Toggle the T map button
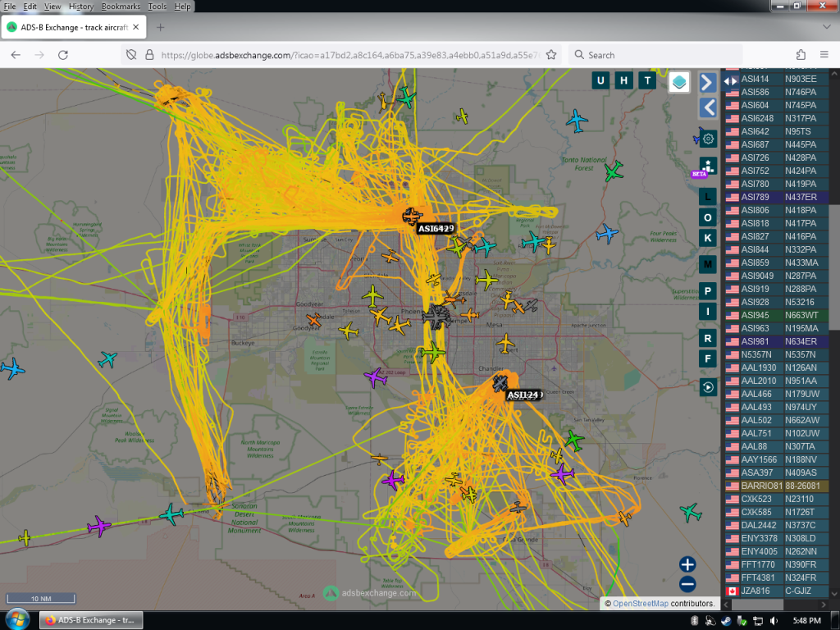Image resolution: width=840 pixels, height=630 pixels. (x=647, y=81)
